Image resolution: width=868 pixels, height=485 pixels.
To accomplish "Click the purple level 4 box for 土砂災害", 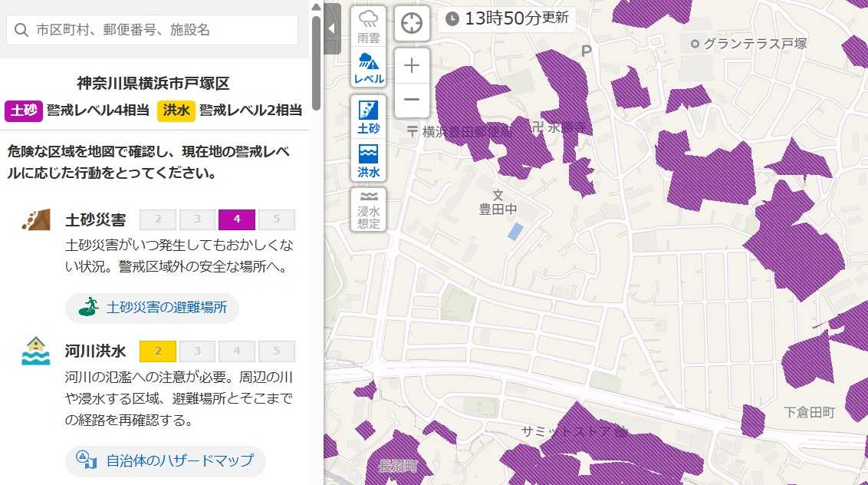I will coord(237,219).
